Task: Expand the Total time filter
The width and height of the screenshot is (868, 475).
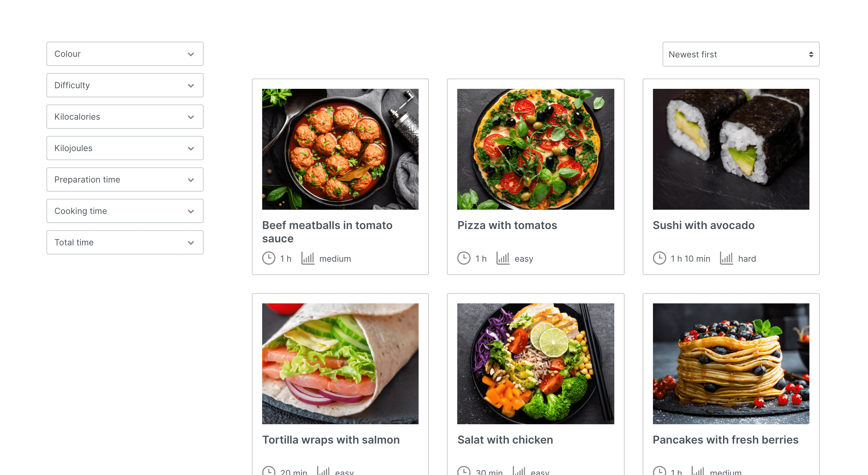Action: [125, 242]
